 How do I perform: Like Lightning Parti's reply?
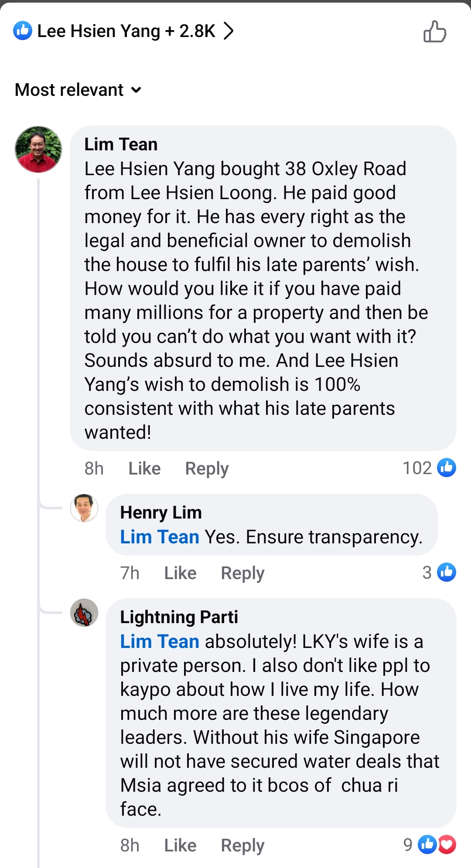pyautogui.click(x=180, y=845)
